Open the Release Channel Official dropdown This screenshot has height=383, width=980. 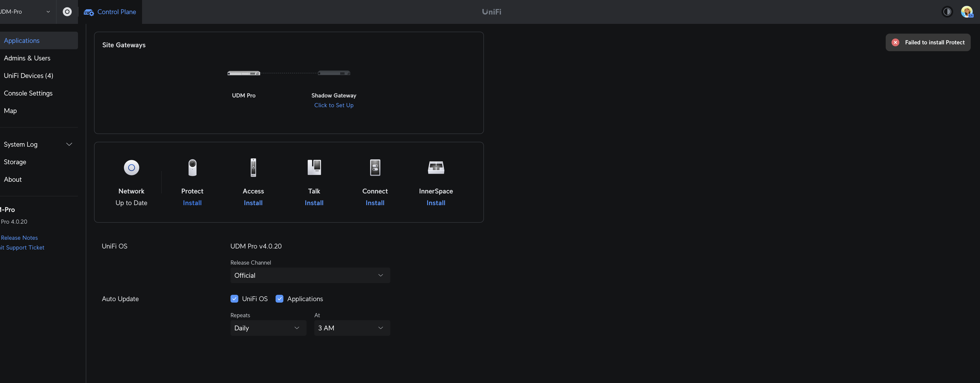[x=310, y=275]
